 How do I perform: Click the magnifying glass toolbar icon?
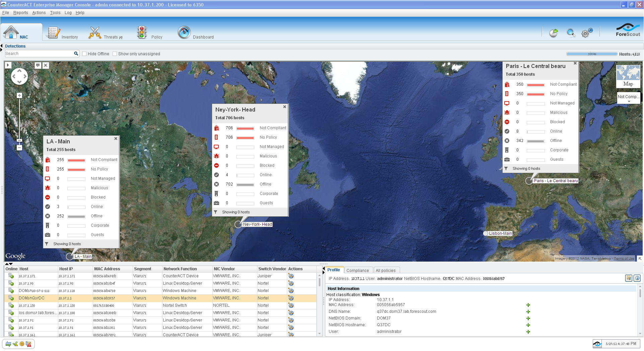pyautogui.click(x=571, y=33)
